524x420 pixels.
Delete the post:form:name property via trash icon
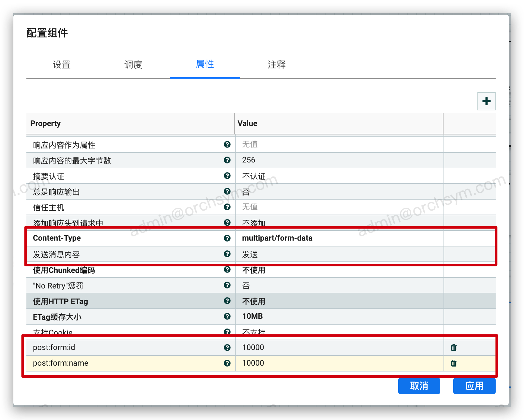click(x=454, y=363)
